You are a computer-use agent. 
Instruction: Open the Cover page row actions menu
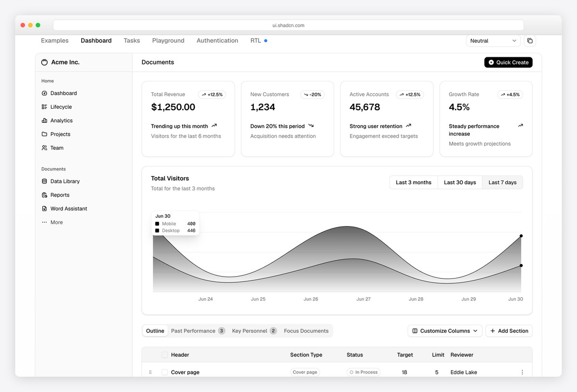tap(522, 372)
